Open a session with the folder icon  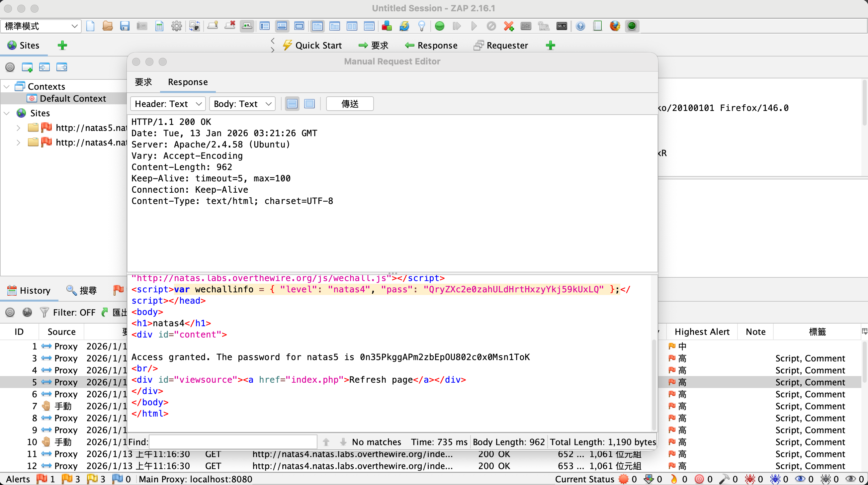[x=108, y=26]
